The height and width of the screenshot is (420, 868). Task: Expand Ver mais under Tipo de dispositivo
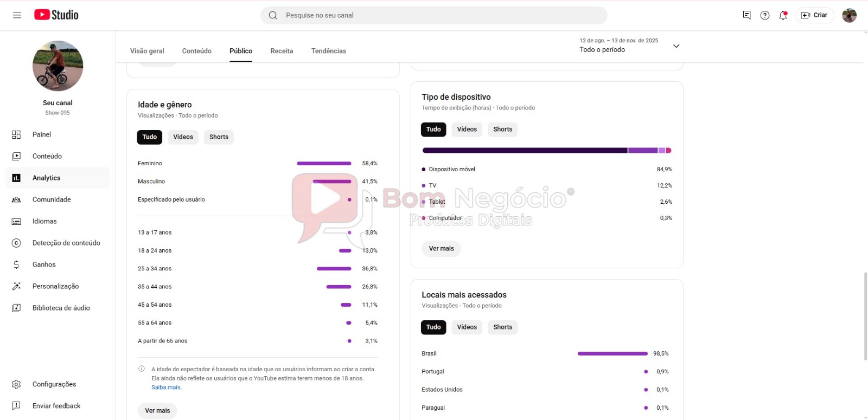(x=441, y=249)
